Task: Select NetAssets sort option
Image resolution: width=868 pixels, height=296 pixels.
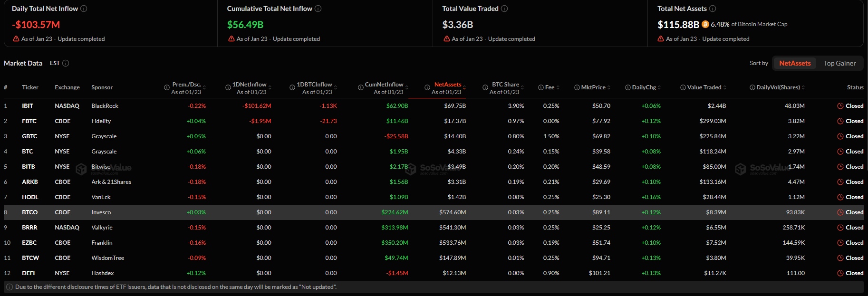Action: [795, 63]
